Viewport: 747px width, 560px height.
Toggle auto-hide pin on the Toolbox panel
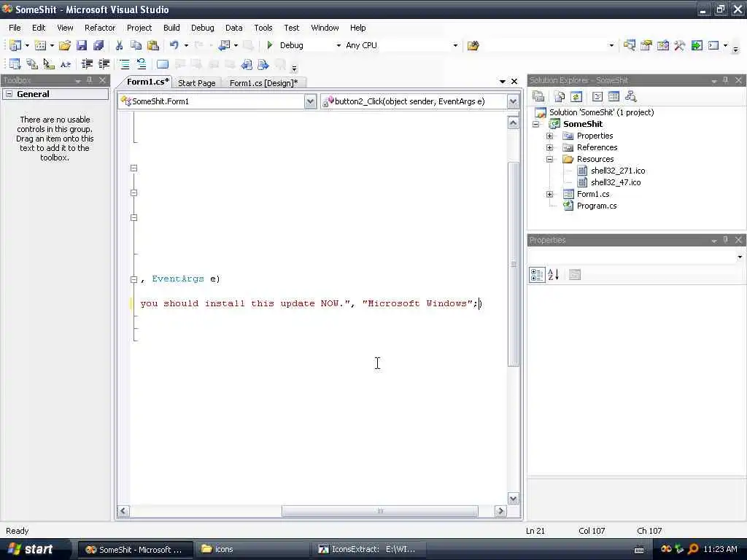click(x=90, y=80)
